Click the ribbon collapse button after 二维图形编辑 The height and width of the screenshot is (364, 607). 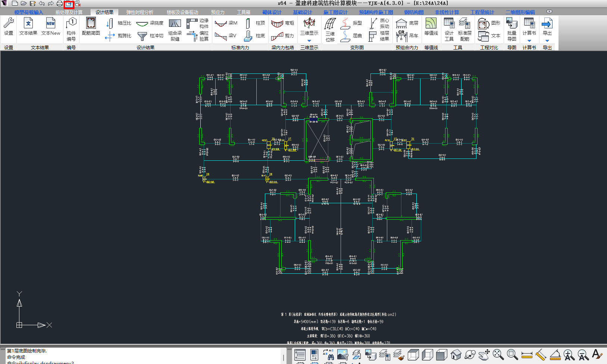tap(549, 12)
